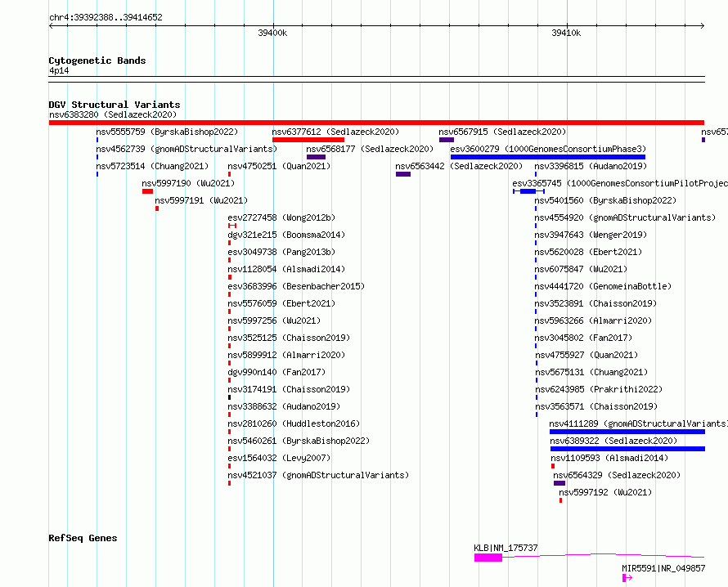This screenshot has height=587, width=728.
Task: Open the nsv6383280 (Sedlazeck2020) label
Action: (x=113, y=114)
